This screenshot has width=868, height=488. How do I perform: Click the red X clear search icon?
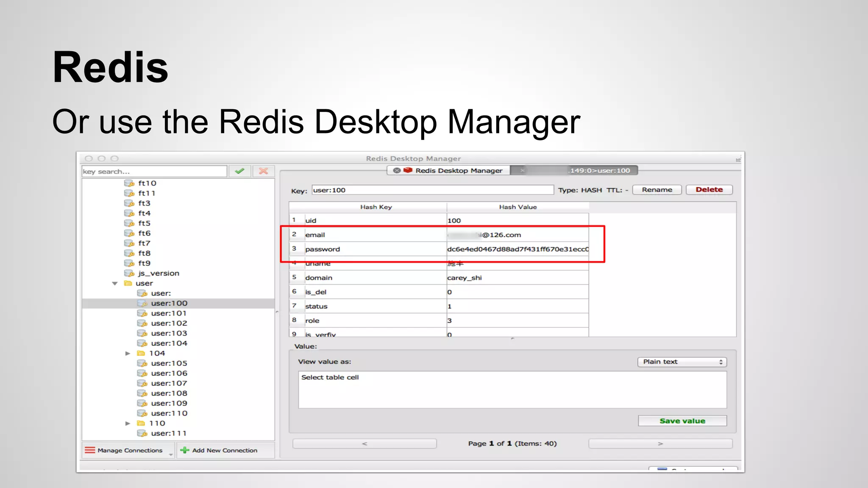[264, 171]
